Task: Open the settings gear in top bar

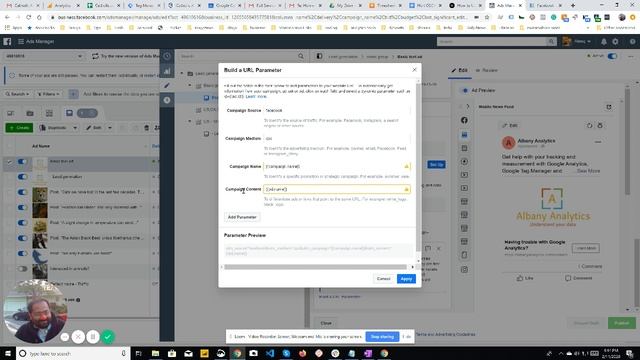Action: (x=615, y=42)
